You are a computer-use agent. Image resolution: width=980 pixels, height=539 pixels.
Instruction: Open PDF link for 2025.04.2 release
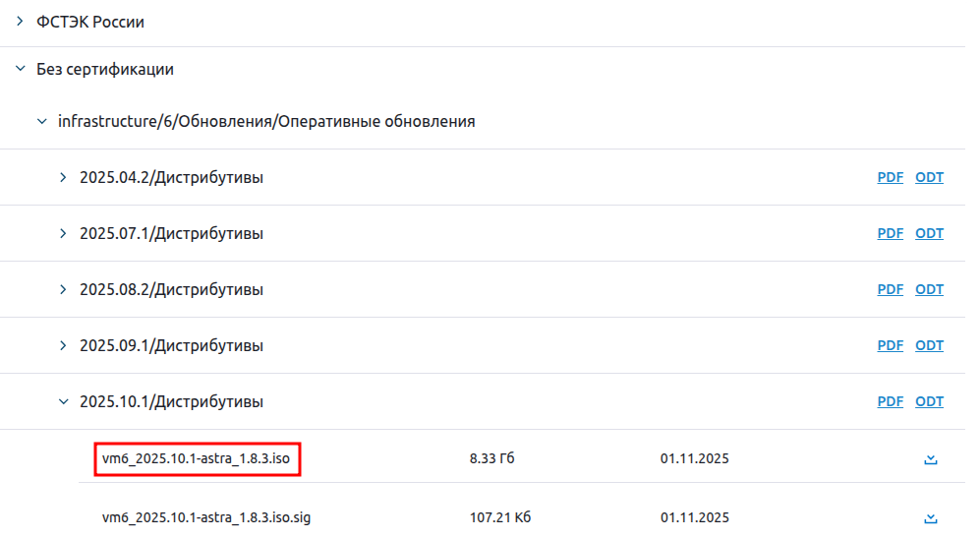point(890,178)
